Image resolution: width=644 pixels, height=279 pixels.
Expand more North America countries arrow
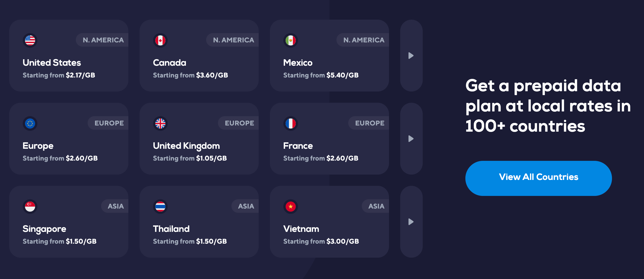[x=411, y=56]
